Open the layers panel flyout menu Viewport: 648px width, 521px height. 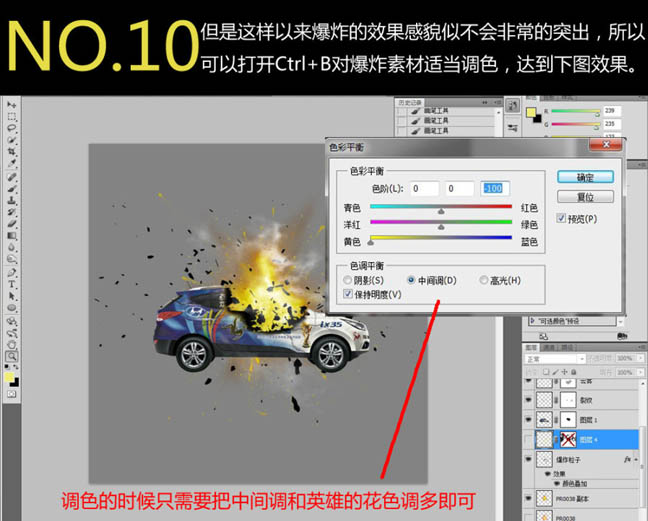point(642,347)
